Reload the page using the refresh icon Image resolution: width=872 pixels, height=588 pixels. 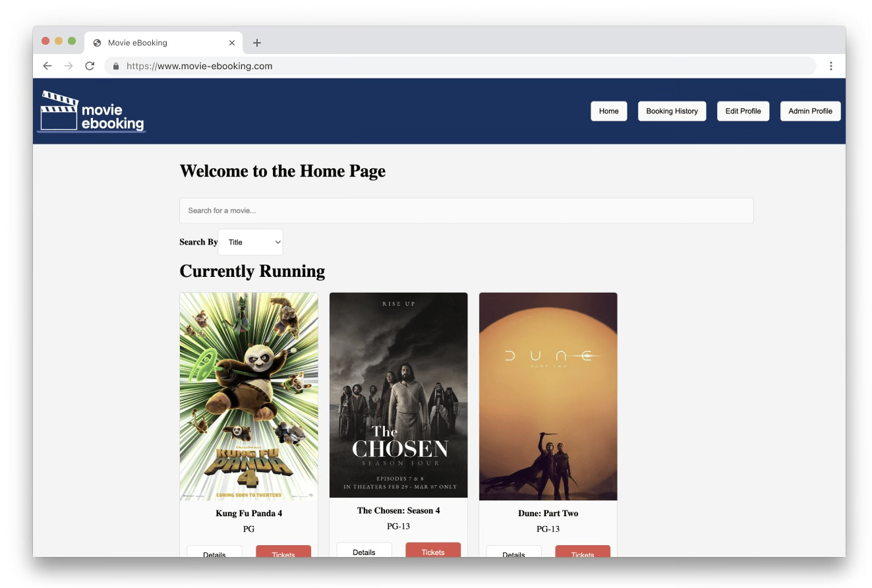coord(90,66)
